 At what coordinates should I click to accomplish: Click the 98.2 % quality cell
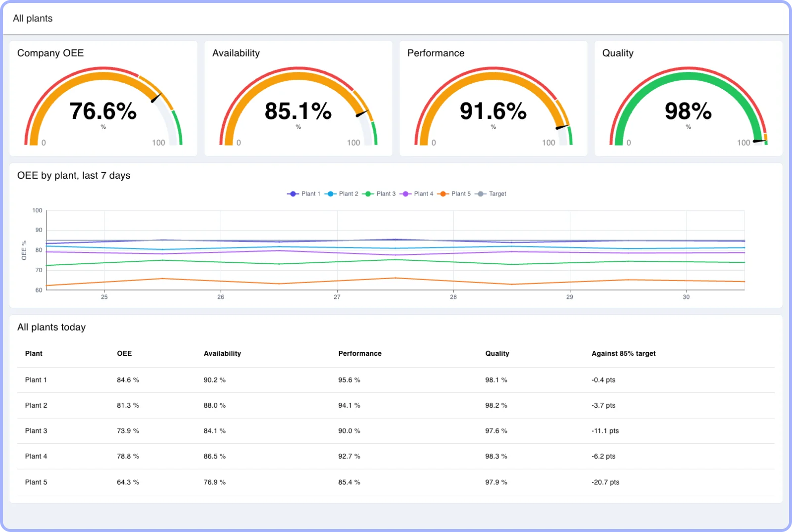pyautogui.click(x=496, y=405)
